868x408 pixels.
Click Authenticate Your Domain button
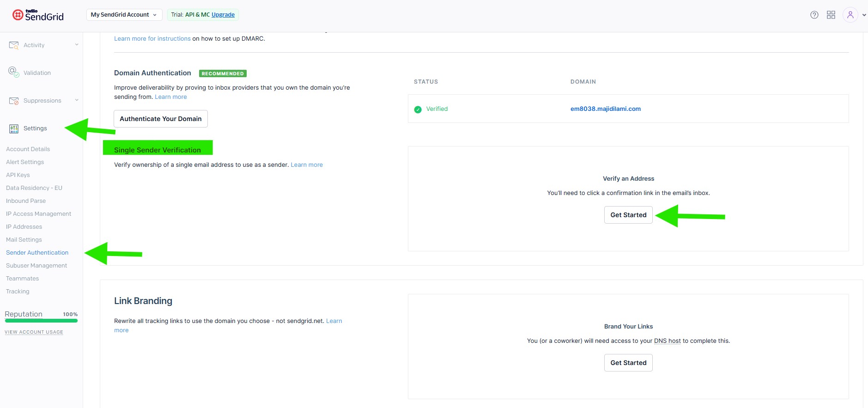tap(160, 119)
